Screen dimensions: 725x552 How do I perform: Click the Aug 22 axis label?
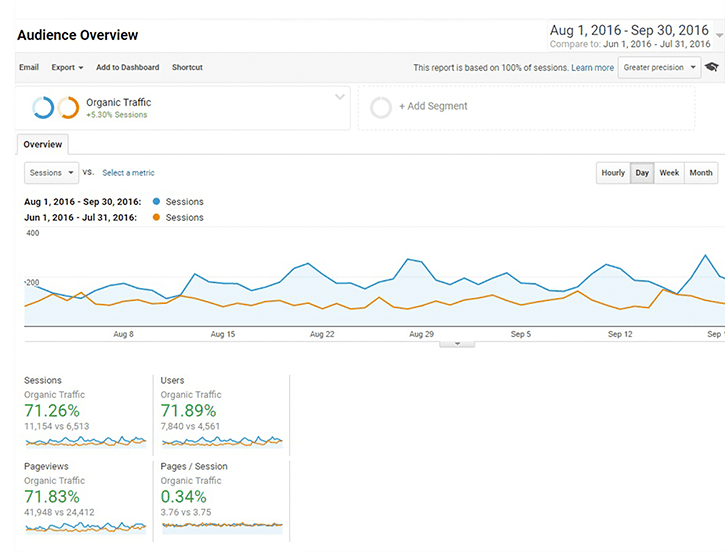(322, 334)
